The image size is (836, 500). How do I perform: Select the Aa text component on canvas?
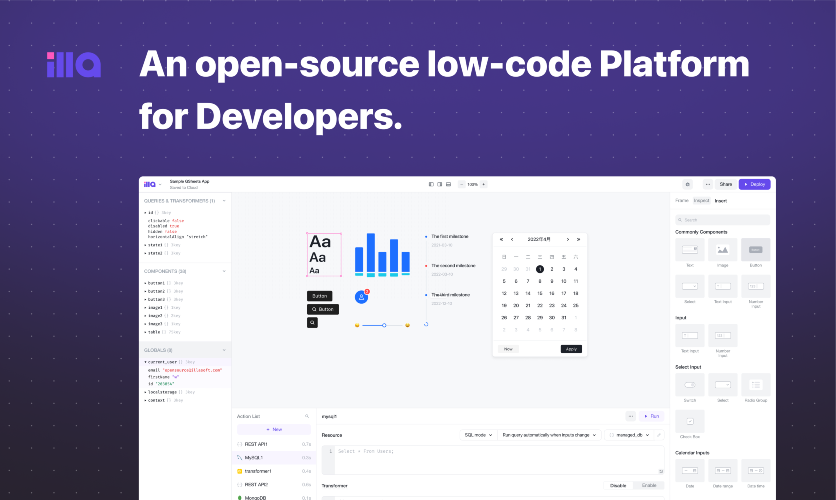click(324, 255)
